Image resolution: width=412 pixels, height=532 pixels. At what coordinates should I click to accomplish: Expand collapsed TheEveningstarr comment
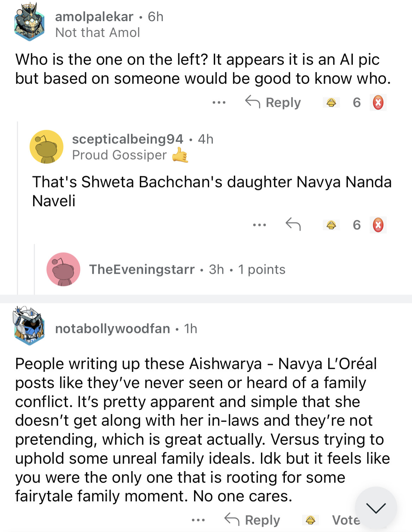(x=187, y=270)
